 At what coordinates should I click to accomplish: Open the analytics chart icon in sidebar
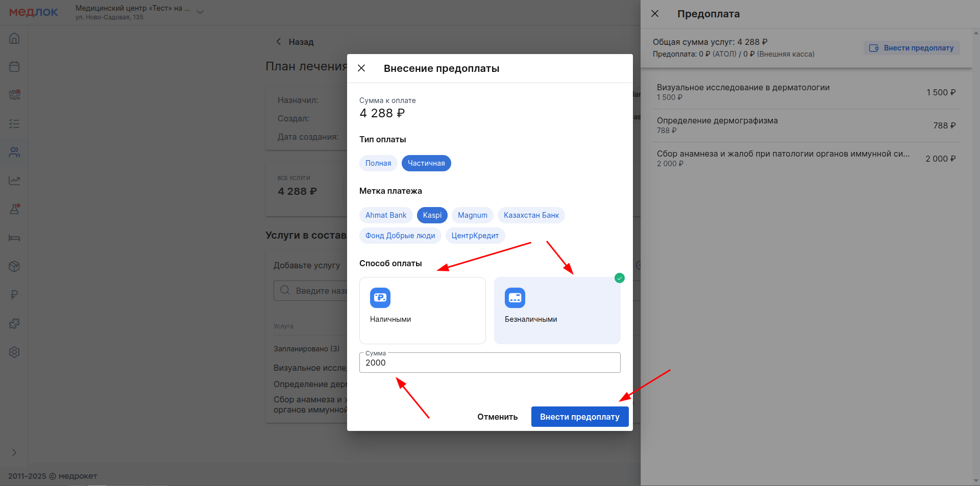pyautogui.click(x=14, y=181)
